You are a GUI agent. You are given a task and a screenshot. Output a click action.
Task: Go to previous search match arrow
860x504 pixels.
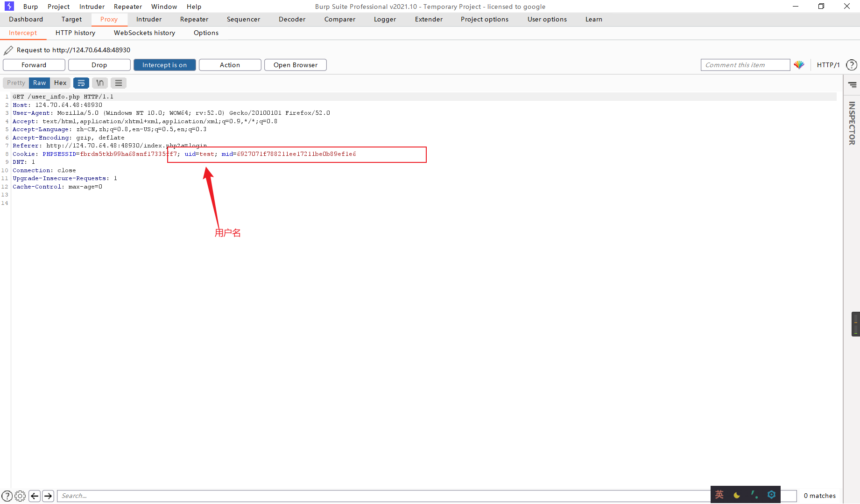[35, 496]
